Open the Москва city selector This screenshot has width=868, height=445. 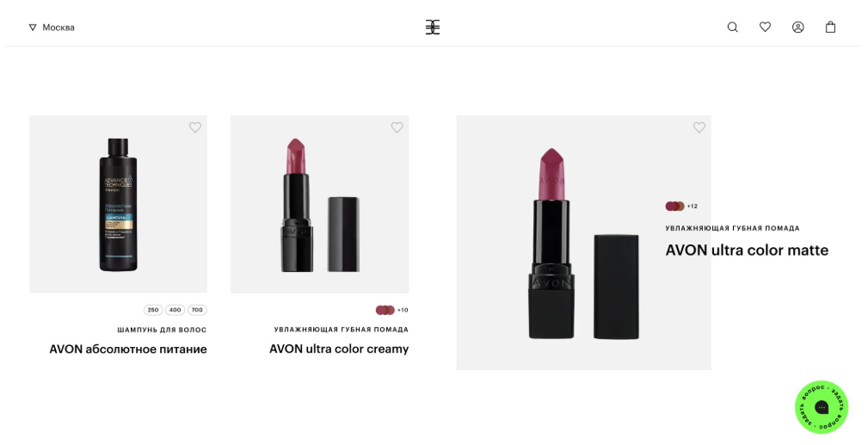pos(52,28)
